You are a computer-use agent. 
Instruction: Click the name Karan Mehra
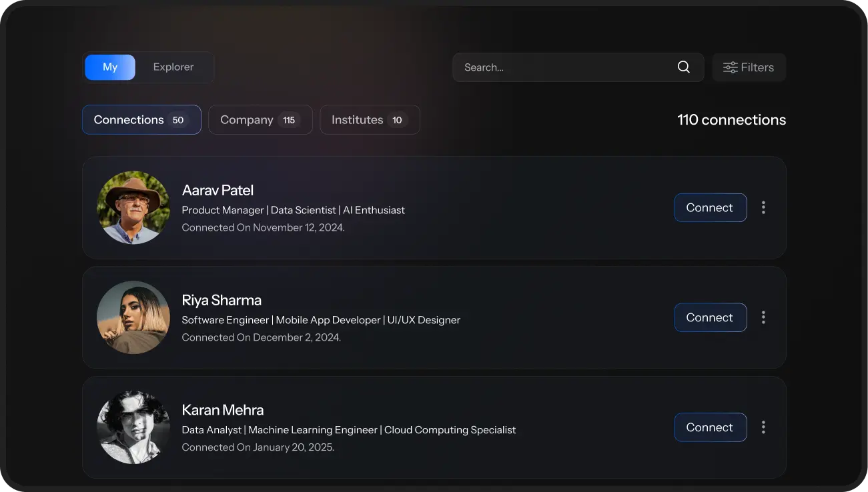click(x=223, y=411)
